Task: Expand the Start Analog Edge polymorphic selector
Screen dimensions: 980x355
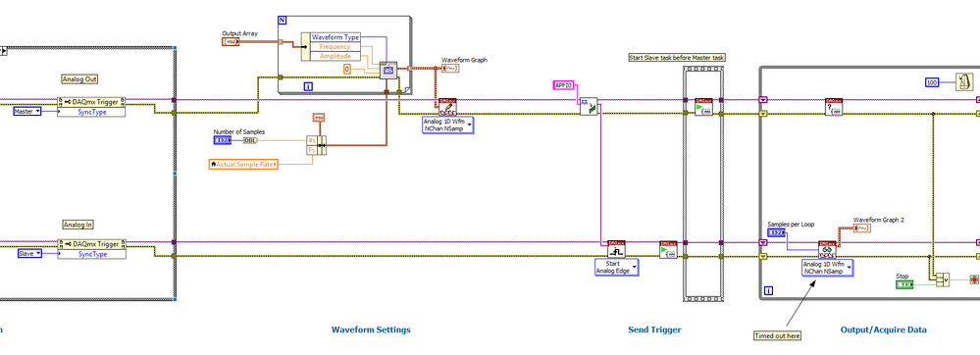Action: pyautogui.click(x=617, y=267)
